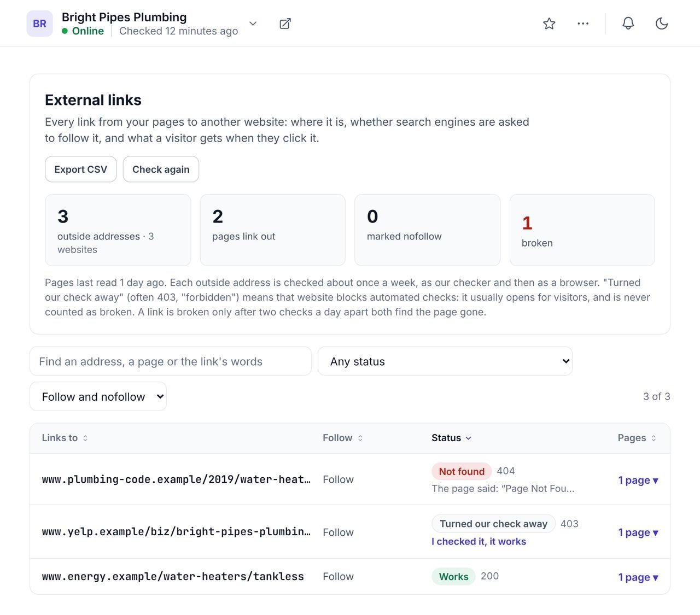
Task: Focus the find an address search field
Action: click(x=171, y=361)
